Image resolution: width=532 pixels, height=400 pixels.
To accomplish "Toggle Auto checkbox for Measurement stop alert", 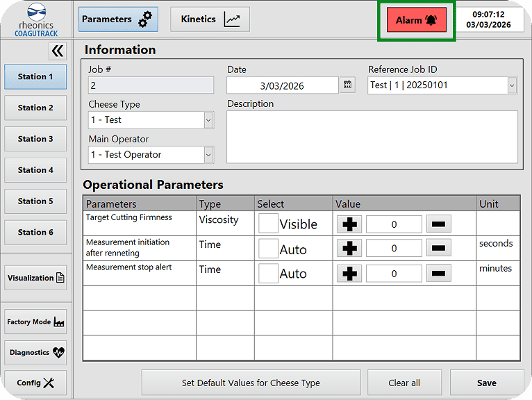I will coord(268,274).
